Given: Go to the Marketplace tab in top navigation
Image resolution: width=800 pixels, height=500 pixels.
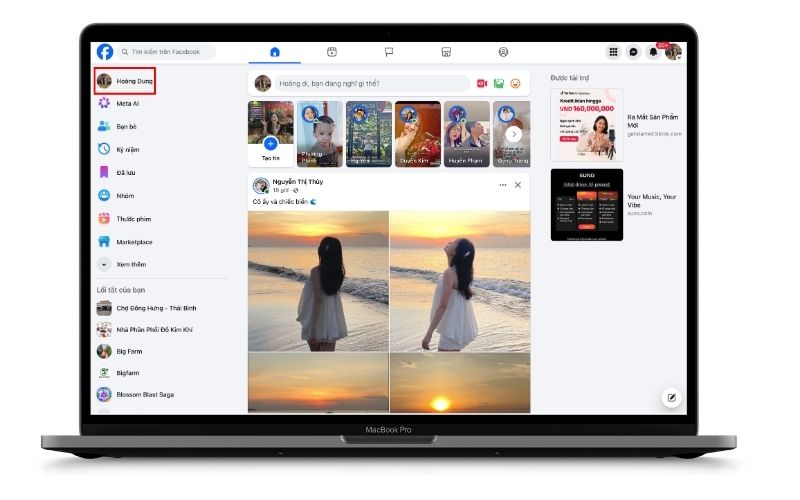Looking at the screenshot, I should (x=446, y=52).
